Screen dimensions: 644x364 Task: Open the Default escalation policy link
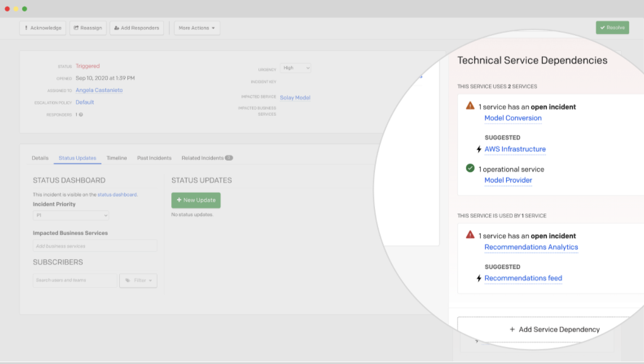point(84,102)
